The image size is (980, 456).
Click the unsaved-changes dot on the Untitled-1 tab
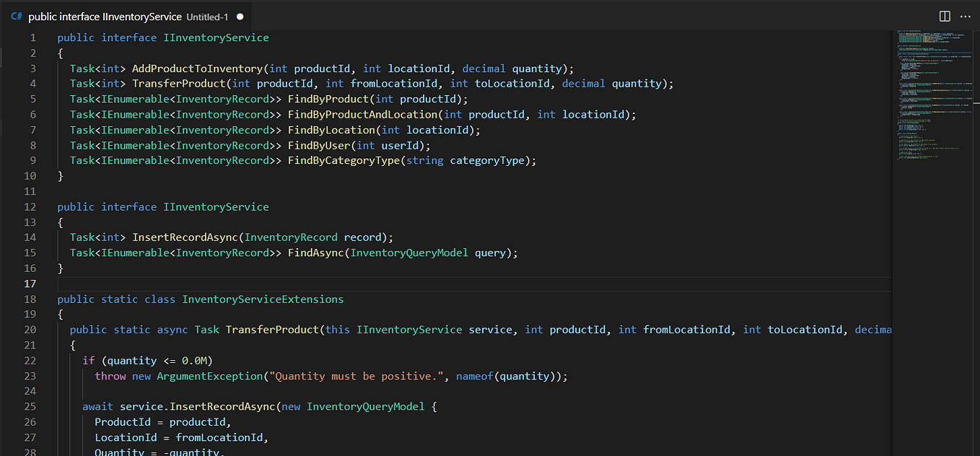(240, 16)
